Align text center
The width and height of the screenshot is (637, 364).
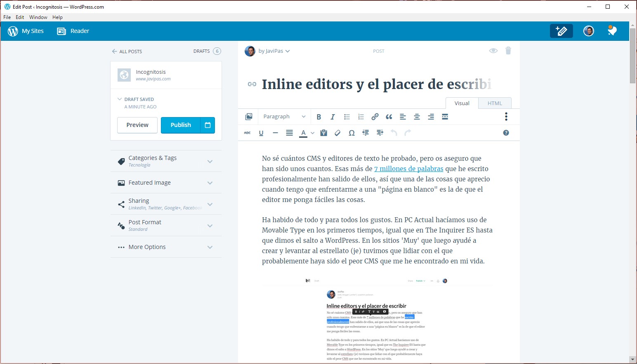tap(417, 117)
